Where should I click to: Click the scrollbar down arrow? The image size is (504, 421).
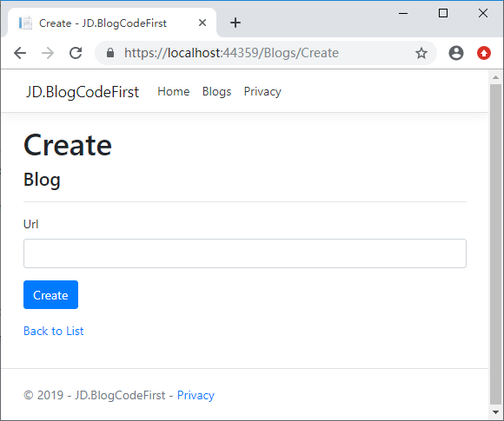495,412
